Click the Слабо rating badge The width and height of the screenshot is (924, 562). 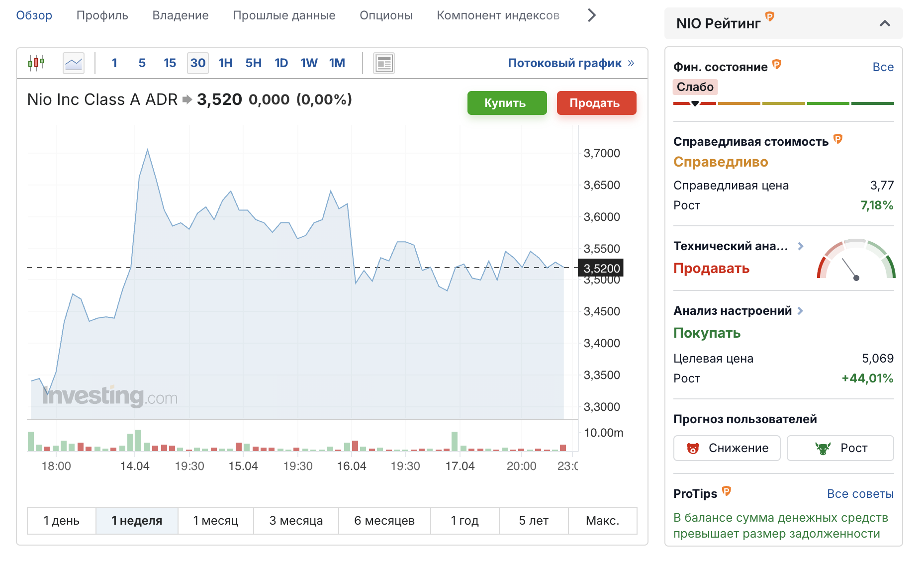(695, 87)
